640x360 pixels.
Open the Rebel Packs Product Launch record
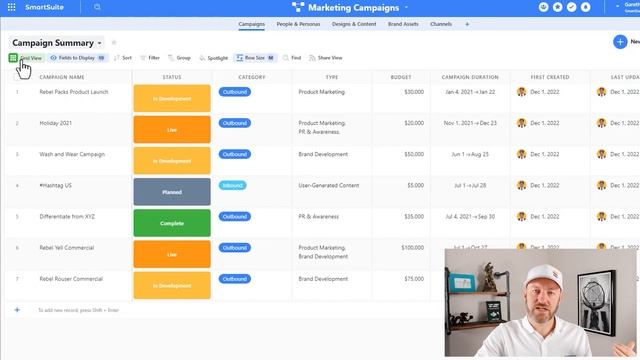pyautogui.click(x=74, y=92)
